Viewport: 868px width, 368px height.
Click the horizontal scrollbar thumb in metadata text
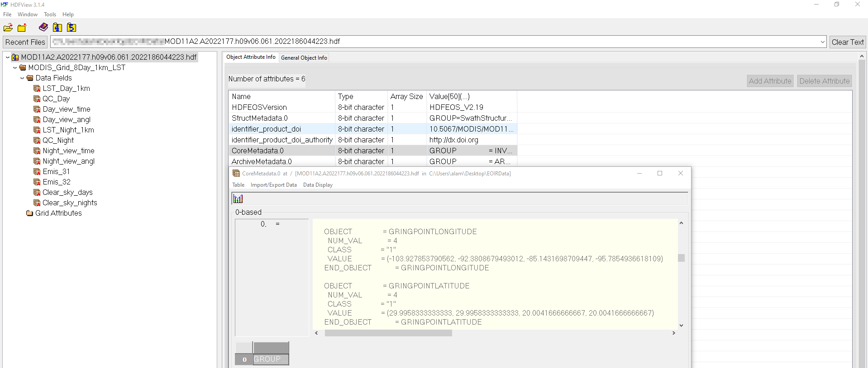coord(388,333)
